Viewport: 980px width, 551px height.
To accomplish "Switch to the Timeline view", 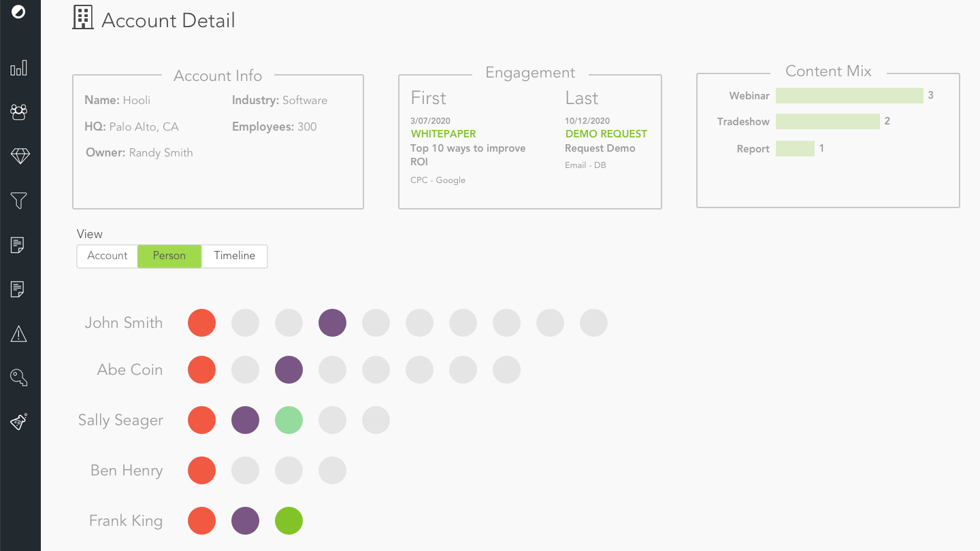I will coord(234,256).
